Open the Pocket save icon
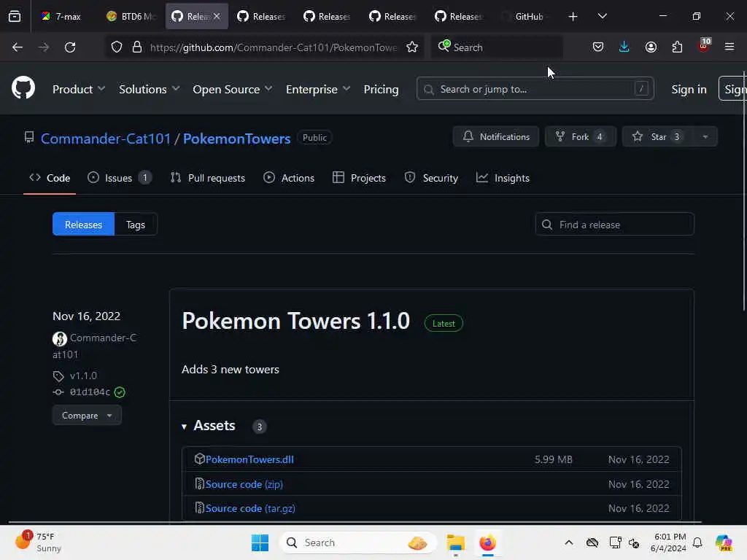The image size is (747, 560). 598,47
